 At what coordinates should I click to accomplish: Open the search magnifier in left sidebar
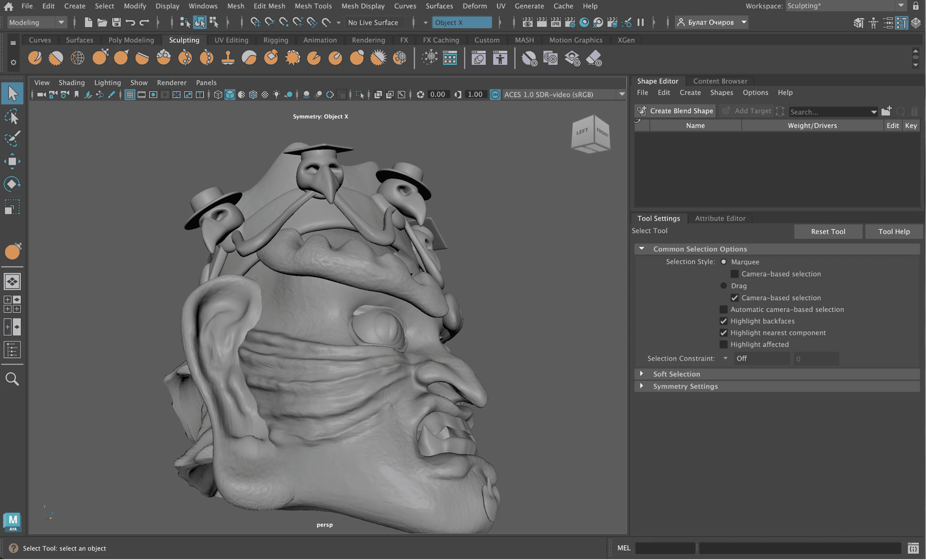click(x=12, y=379)
